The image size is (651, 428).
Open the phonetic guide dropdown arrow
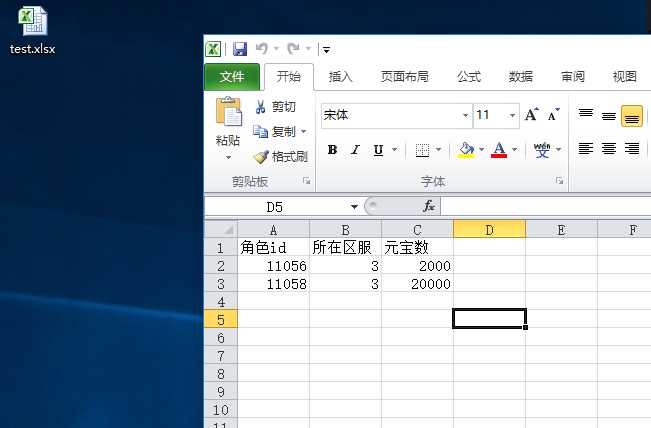(558, 149)
